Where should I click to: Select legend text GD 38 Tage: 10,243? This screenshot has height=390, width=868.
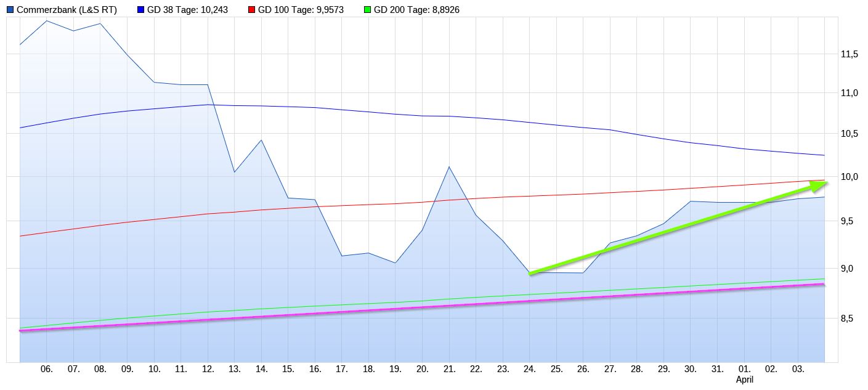pyautogui.click(x=188, y=10)
